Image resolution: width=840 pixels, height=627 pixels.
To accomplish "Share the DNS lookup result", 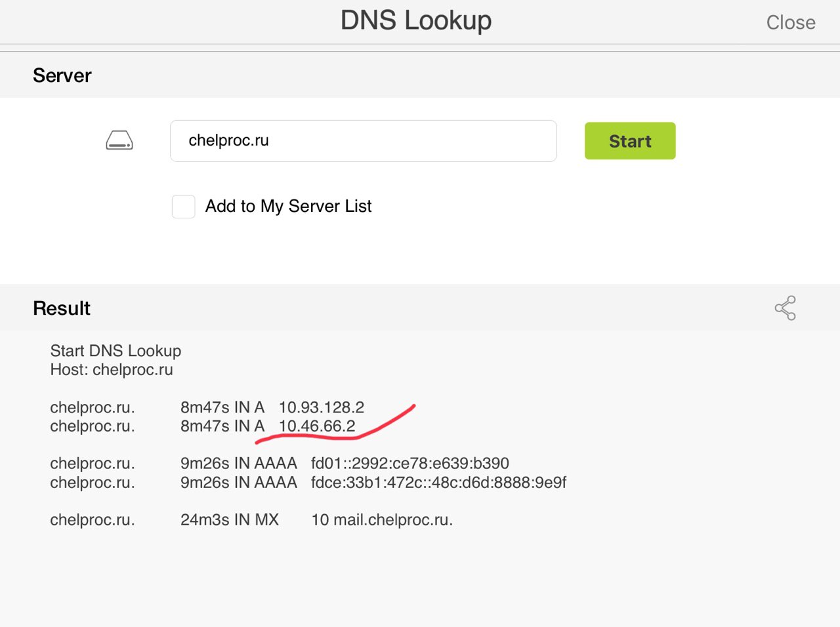I will 785,308.
